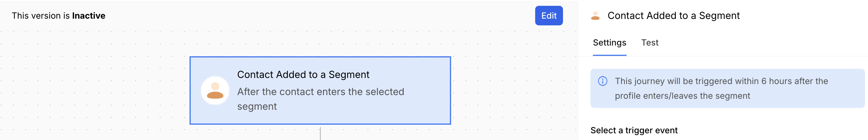Viewport: 868px width, 140px height.
Task: Select the Contact Added to a Segment node title
Action: pyautogui.click(x=303, y=75)
